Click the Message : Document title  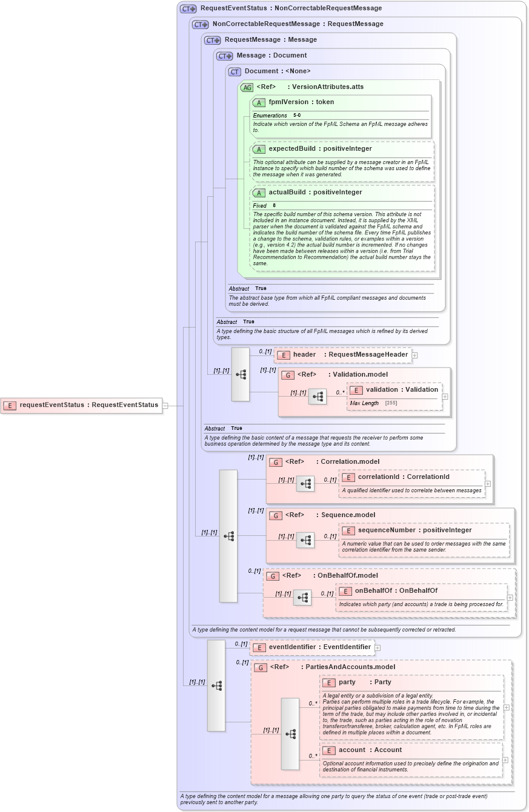[x=271, y=56]
